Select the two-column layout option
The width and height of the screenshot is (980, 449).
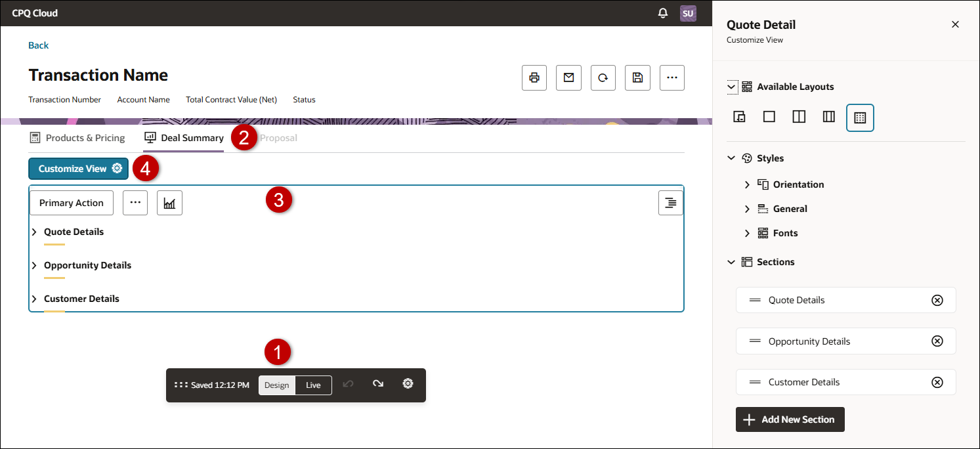point(798,118)
